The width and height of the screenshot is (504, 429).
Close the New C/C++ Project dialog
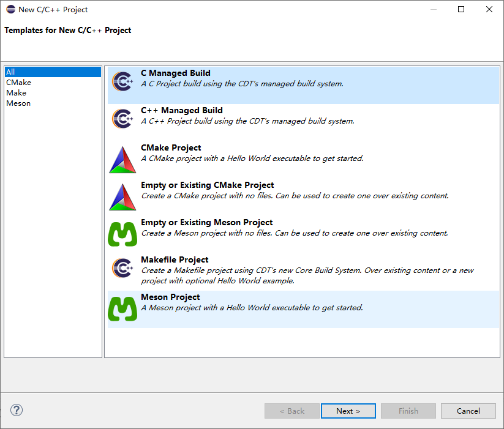489,9
